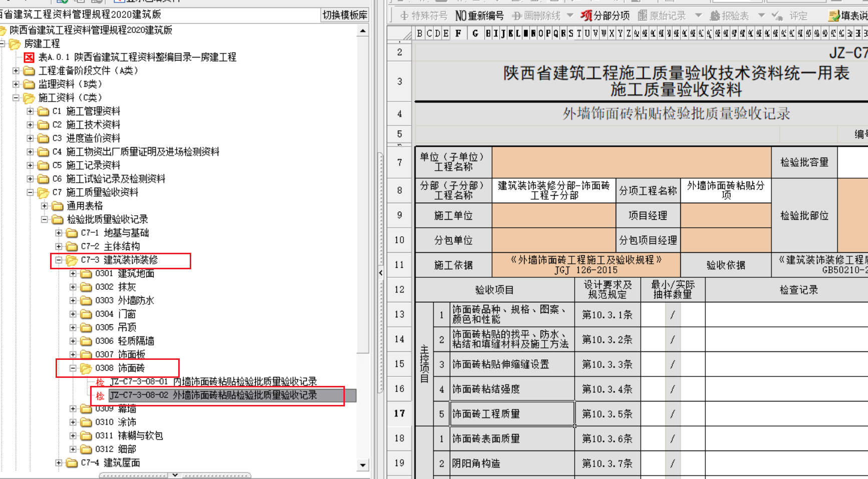Open the 报验表 dropdown arrow
868x479 pixels.
tap(761, 16)
